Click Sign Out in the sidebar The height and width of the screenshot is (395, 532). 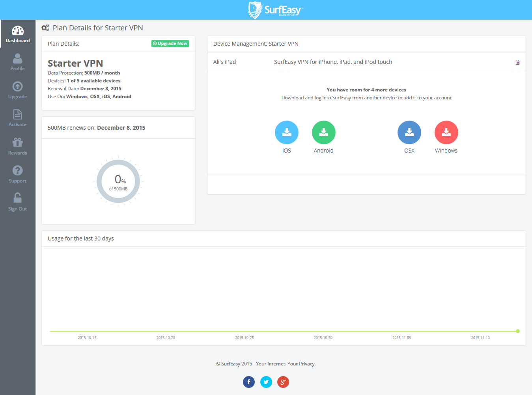point(18,202)
